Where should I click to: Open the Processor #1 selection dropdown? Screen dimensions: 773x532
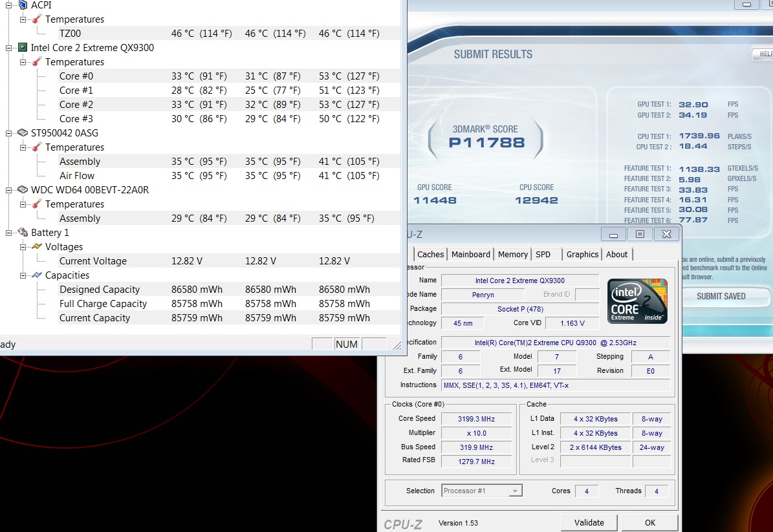click(x=515, y=491)
